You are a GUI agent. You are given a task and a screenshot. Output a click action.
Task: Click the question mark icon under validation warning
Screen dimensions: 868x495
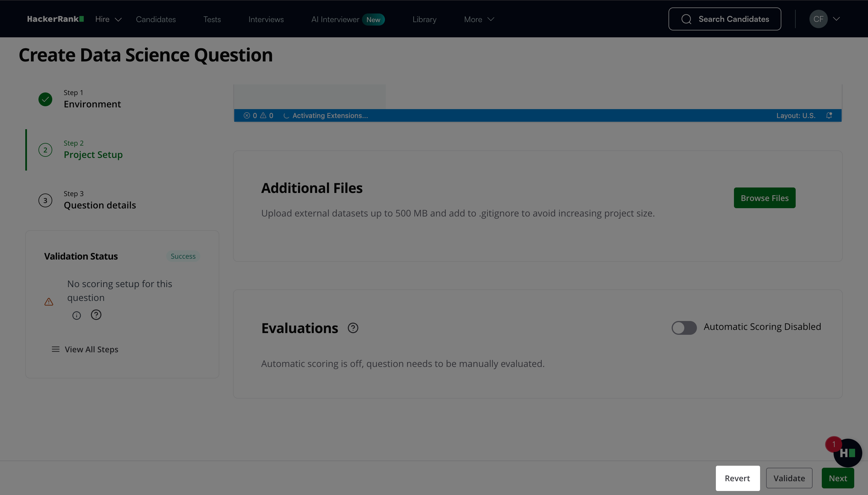[96, 315]
